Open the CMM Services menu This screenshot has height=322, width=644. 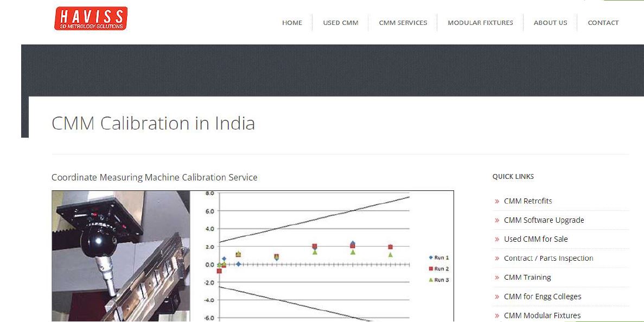tap(403, 23)
